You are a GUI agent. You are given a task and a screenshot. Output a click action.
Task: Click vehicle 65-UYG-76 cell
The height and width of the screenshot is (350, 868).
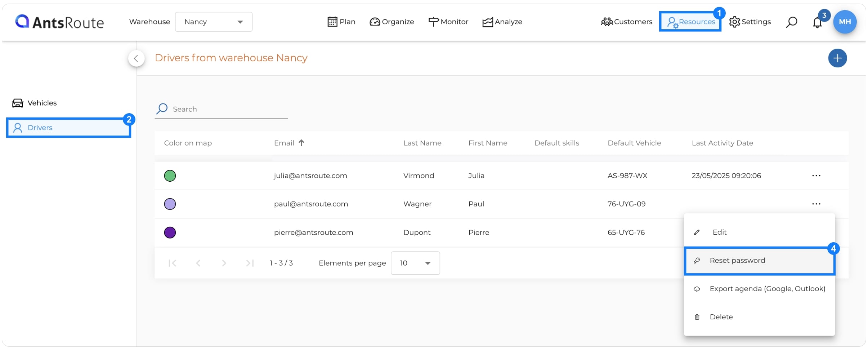point(626,232)
